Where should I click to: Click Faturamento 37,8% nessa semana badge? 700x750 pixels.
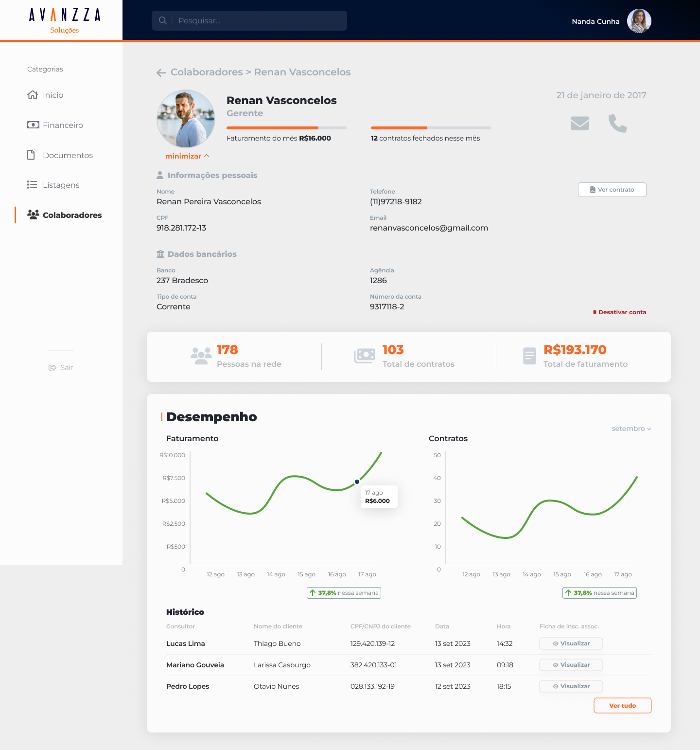pyautogui.click(x=344, y=593)
